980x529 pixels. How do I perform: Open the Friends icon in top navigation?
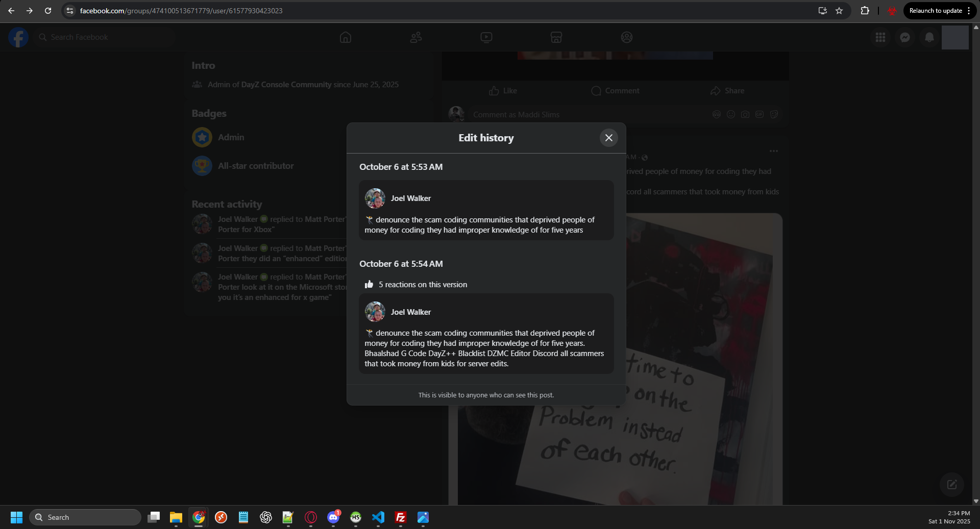tap(416, 37)
